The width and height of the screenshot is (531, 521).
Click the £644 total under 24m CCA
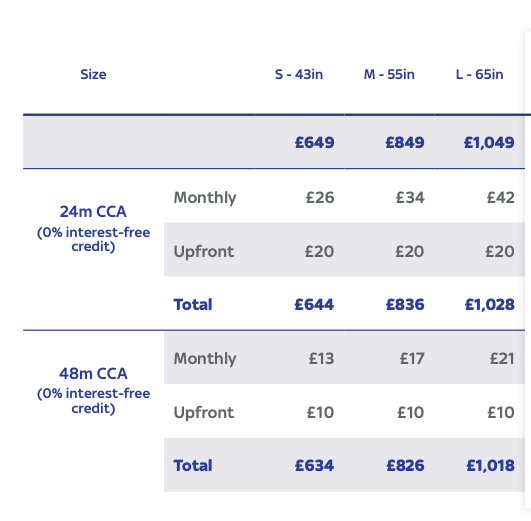click(314, 304)
